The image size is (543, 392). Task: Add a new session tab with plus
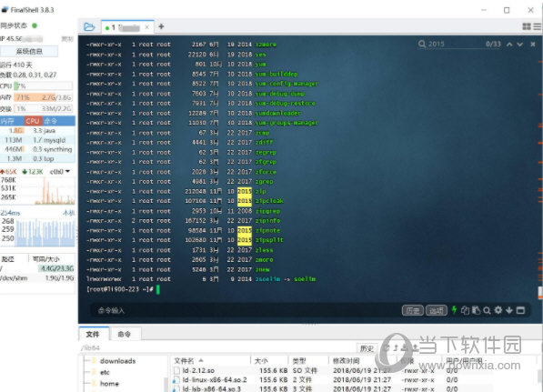click(161, 26)
